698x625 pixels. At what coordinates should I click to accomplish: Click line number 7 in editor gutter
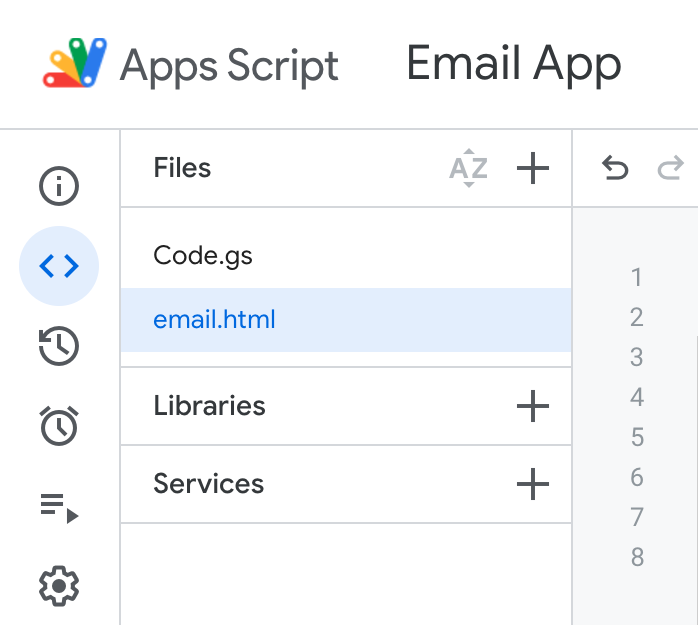point(637,517)
